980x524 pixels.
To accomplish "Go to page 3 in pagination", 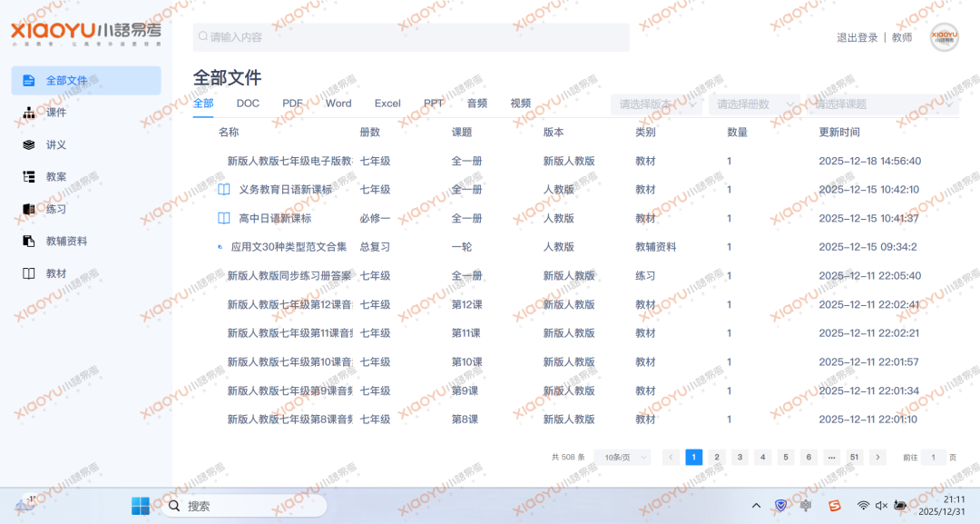I will click(740, 457).
